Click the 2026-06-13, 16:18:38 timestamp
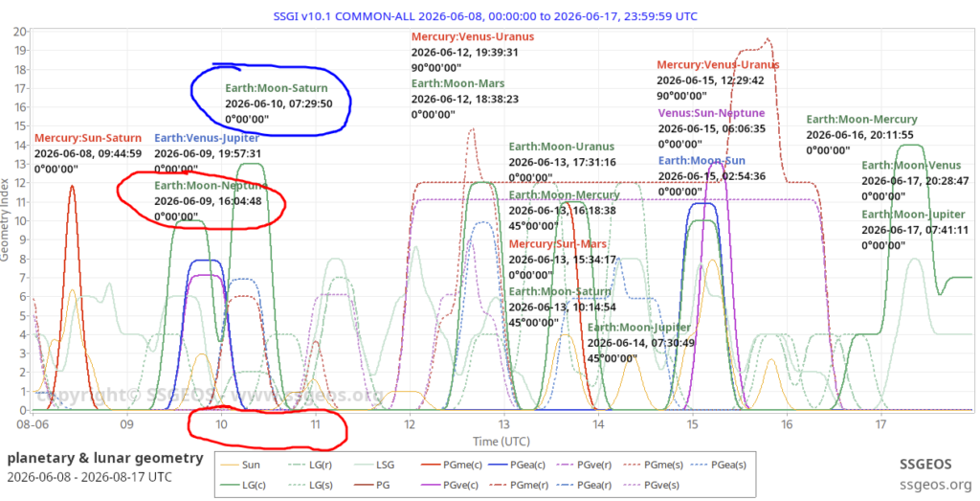The height and width of the screenshot is (501, 980). (x=563, y=211)
